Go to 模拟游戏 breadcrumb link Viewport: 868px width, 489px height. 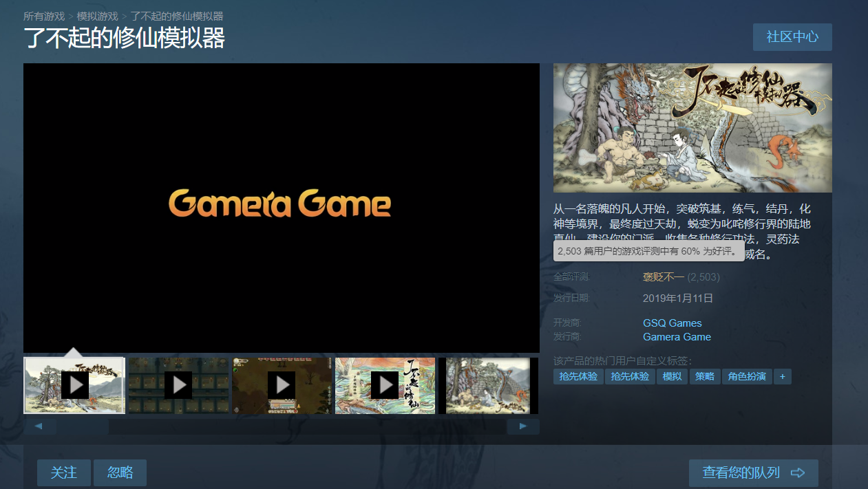tap(98, 16)
